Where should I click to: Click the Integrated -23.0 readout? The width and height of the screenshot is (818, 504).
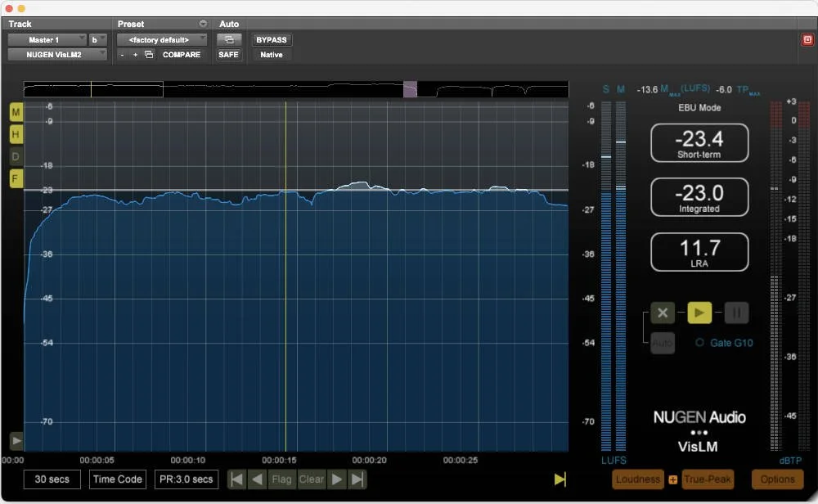point(699,197)
